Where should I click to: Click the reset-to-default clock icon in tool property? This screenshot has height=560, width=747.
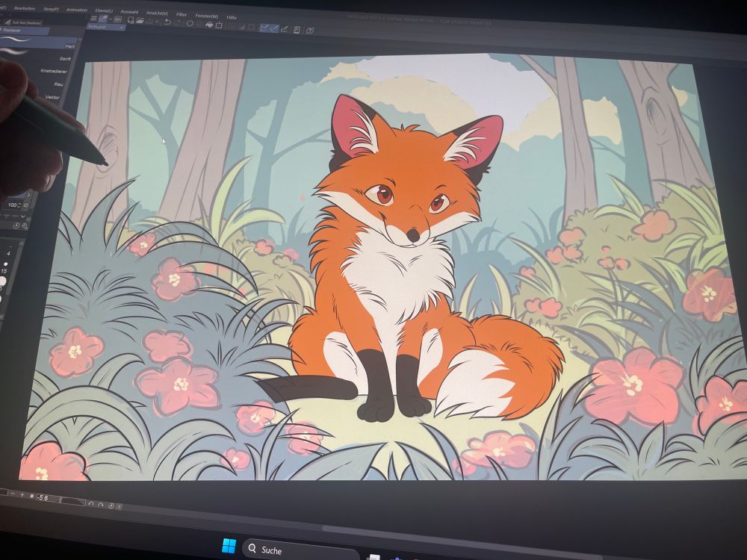(x=16, y=225)
